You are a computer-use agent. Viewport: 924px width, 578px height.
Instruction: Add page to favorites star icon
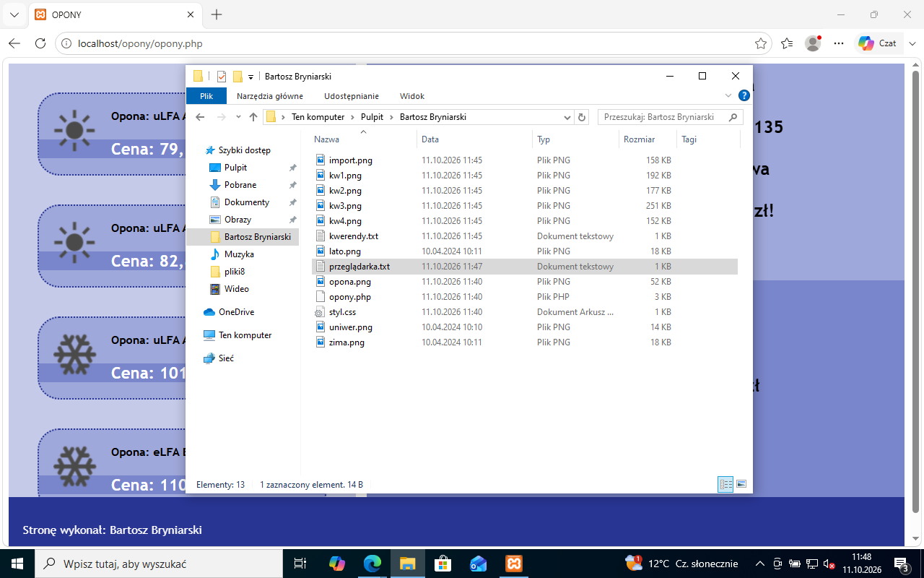click(761, 43)
